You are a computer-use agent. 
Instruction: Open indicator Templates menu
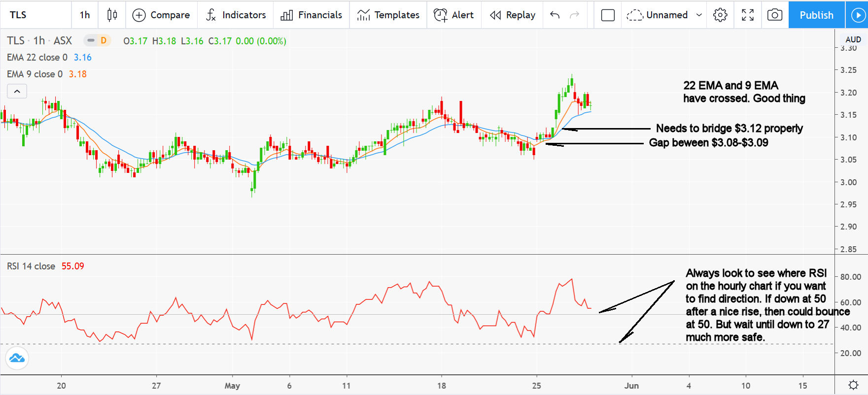point(388,15)
